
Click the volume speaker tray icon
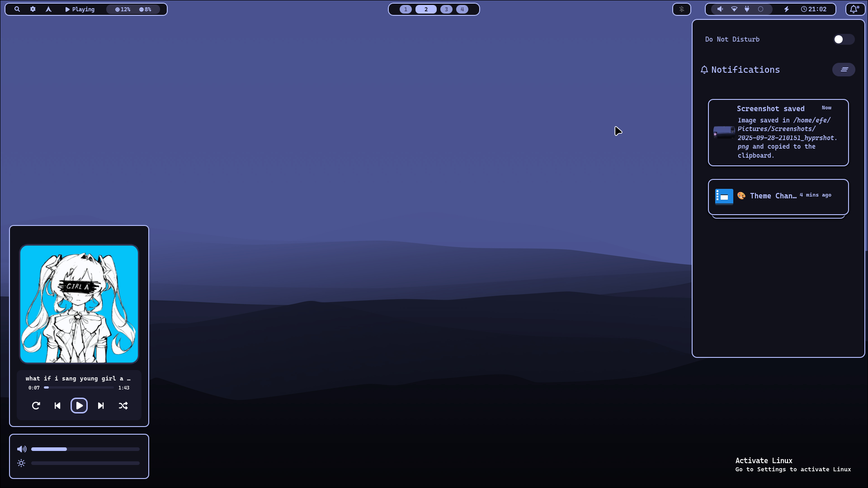(x=720, y=9)
